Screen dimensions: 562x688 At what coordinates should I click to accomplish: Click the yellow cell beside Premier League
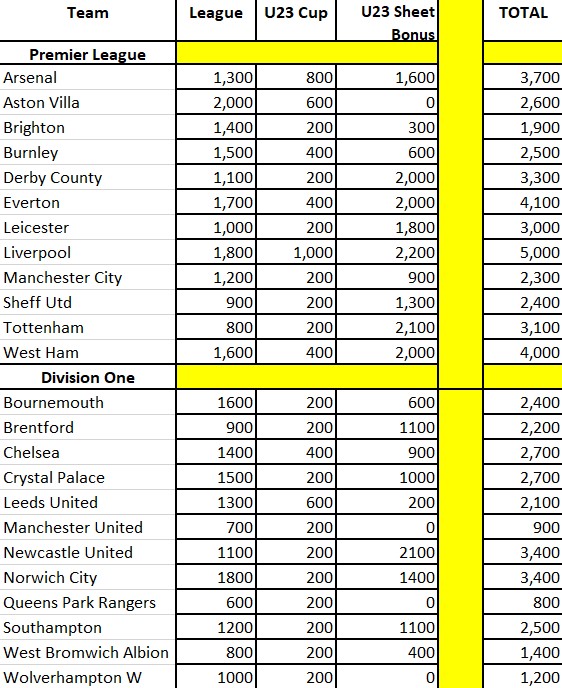click(307, 53)
